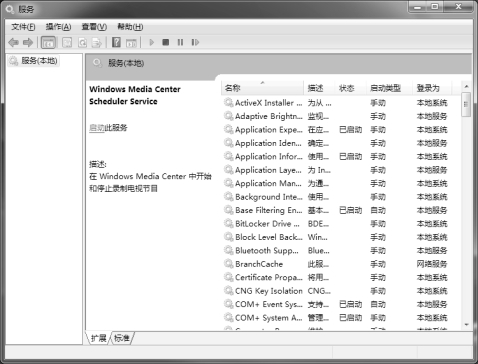Click the Export List toolbar icon
This screenshot has width=478, height=364.
[97, 42]
